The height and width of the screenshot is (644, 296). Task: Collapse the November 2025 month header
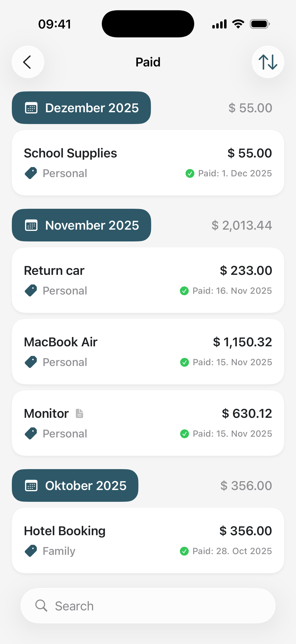click(81, 225)
